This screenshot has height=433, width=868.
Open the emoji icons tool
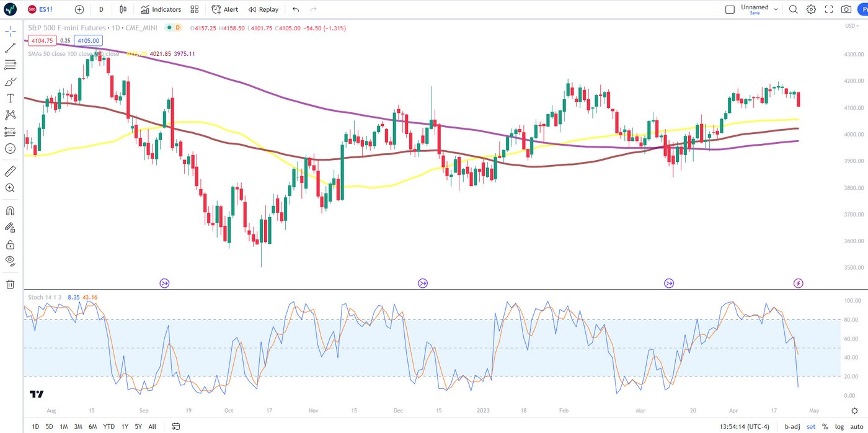coord(11,148)
